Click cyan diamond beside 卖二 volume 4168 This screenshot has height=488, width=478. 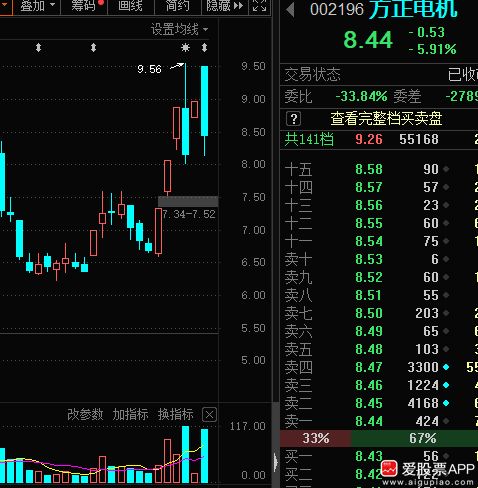[446, 403]
